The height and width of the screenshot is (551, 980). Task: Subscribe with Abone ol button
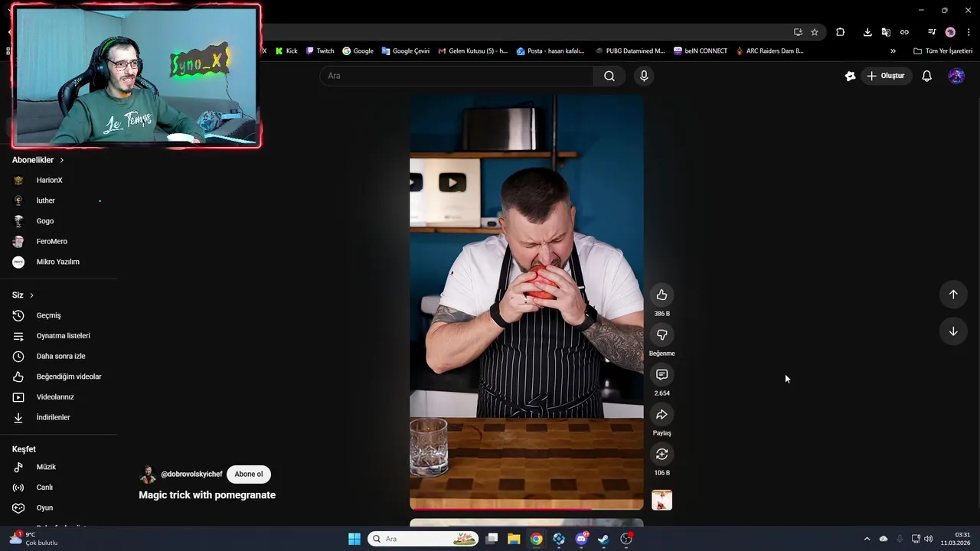point(249,474)
